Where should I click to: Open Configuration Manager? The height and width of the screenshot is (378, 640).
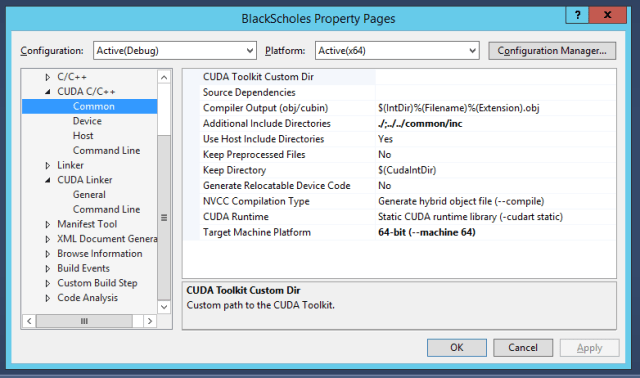[x=552, y=51]
